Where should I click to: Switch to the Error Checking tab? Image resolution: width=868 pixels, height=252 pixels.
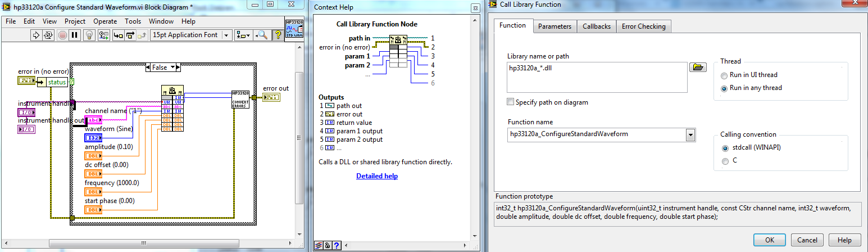(x=643, y=26)
